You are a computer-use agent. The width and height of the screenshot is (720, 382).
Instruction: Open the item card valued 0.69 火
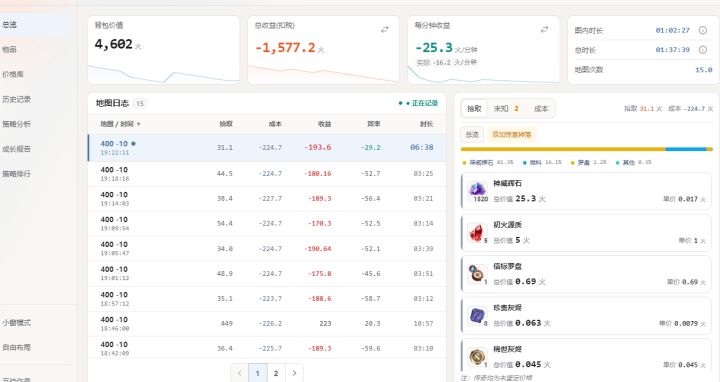[586, 274]
